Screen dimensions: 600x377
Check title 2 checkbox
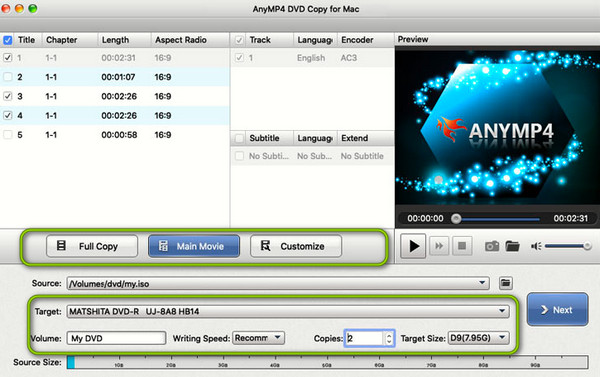pyautogui.click(x=8, y=77)
